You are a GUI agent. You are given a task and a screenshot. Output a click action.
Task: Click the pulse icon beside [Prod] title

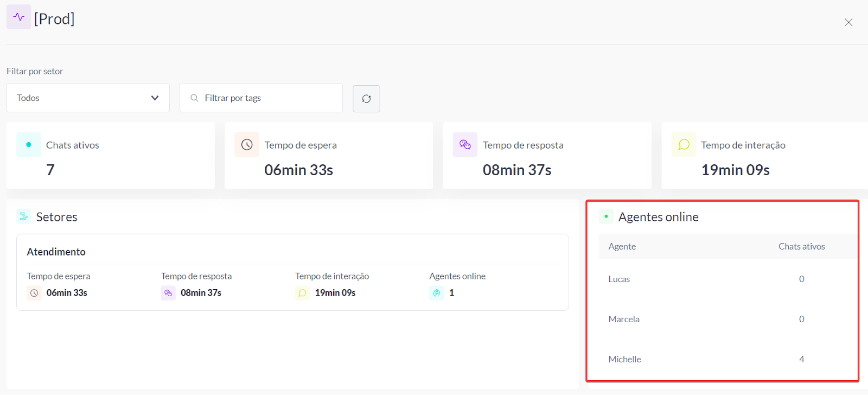click(x=19, y=17)
